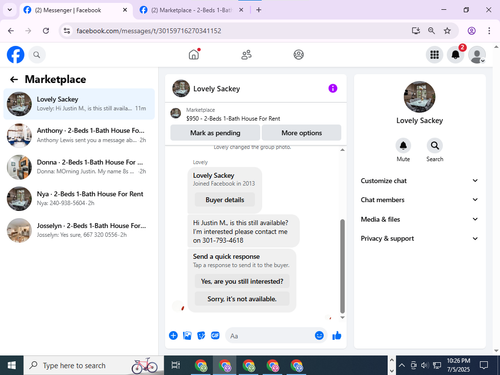Open the Groups icon in top navigation
The height and width of the screenshot is (375, 500).
coord(298,55)
